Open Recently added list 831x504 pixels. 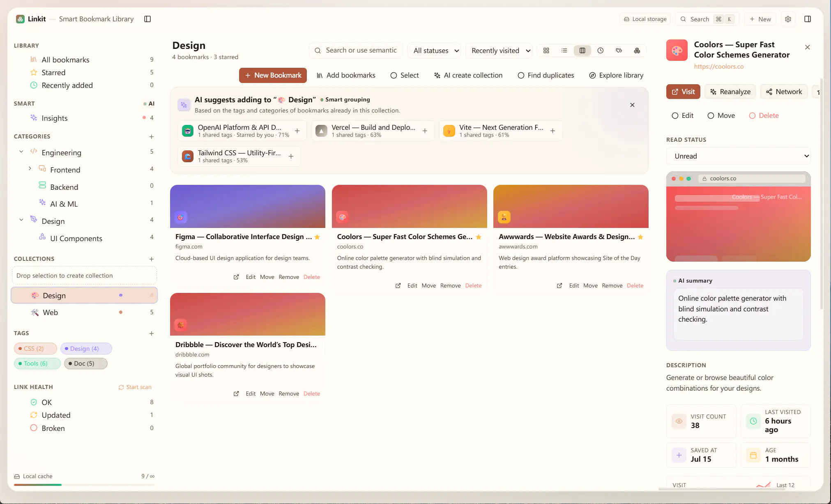[84, 85]
